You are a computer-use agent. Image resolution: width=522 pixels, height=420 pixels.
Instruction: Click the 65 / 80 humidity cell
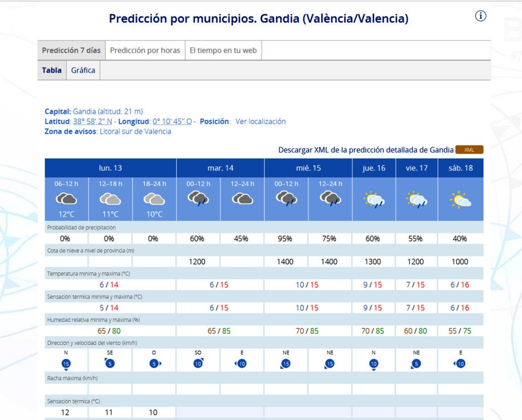pyautogui.click(x=109, y=331)
